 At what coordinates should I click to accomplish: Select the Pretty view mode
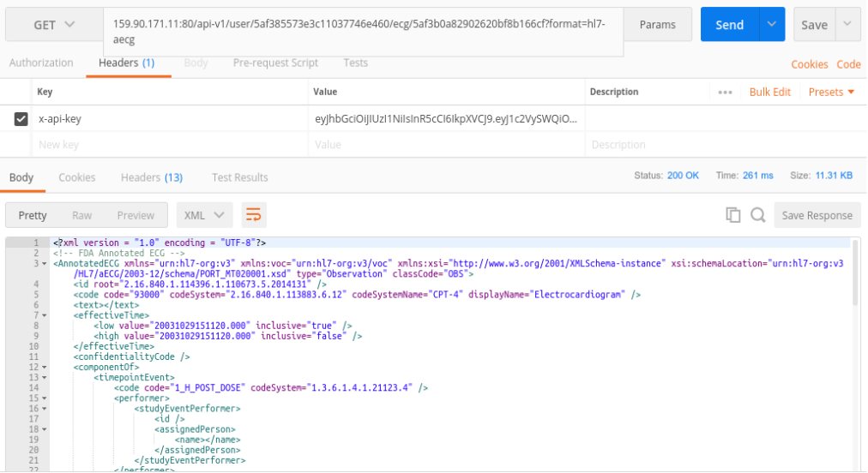[33, 216]
